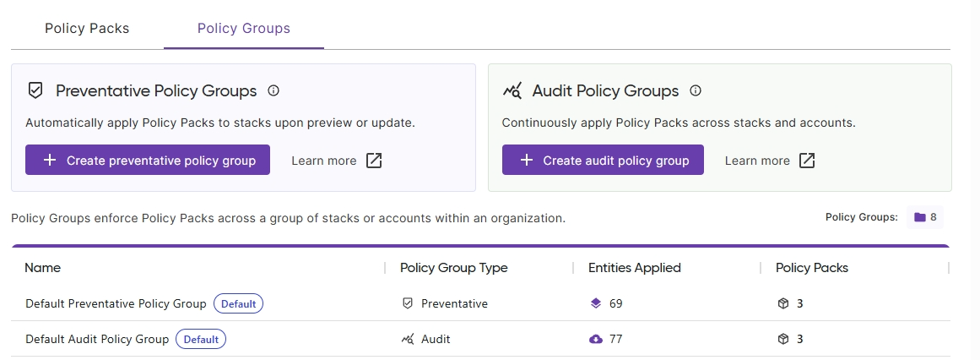This screenshot has width=980, height=360.
Task: Click Default badge on Preventative Policy Group
Action: click(238, 303)
